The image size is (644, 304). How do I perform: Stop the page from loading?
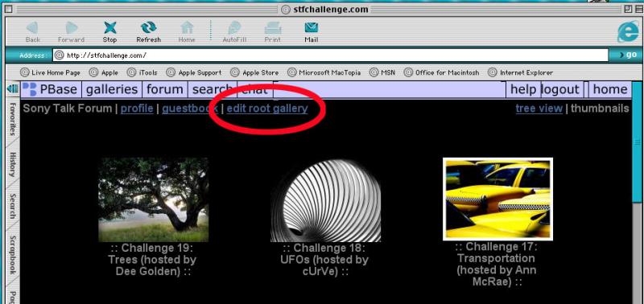[109, 32]
